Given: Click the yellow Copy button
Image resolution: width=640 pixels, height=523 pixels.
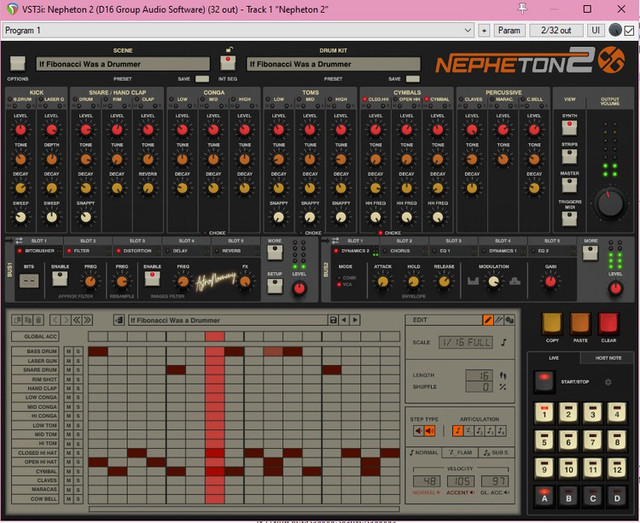Looking at the screenshot, I should (552, 324).
